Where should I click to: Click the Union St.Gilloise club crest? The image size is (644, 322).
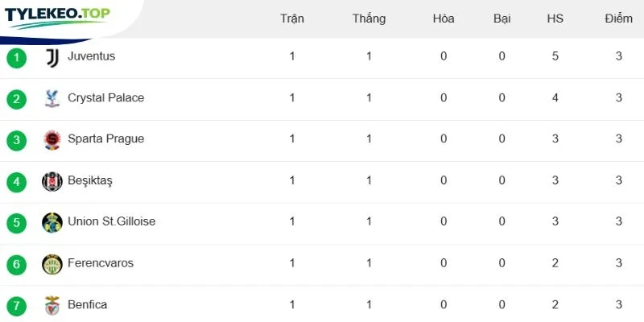coord(52,223)
